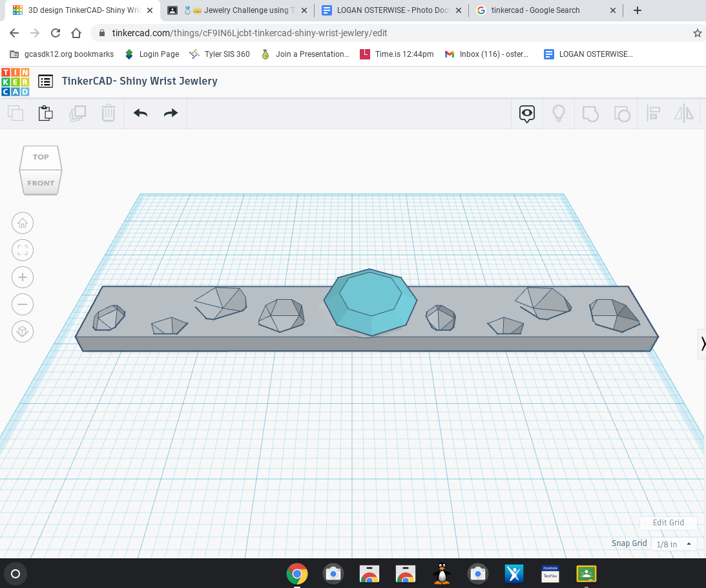
Task: Click the Chrome icon in shelf
Action: [x=297, y=574]
